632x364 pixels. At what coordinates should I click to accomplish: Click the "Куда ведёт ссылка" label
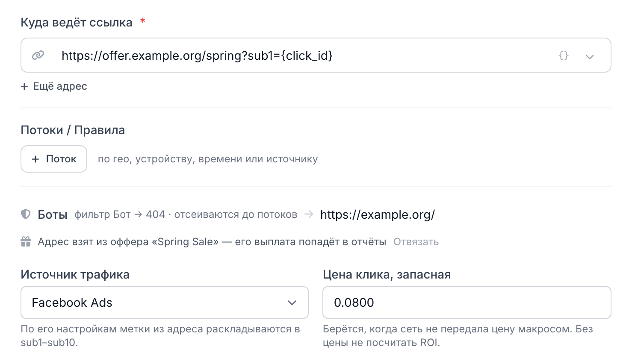click(x=77, y=22)
